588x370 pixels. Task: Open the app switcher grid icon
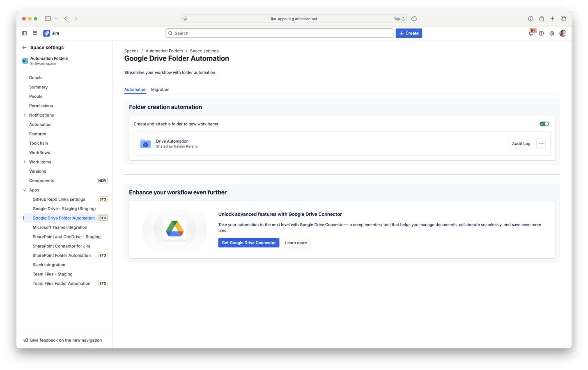coord(35,33)
